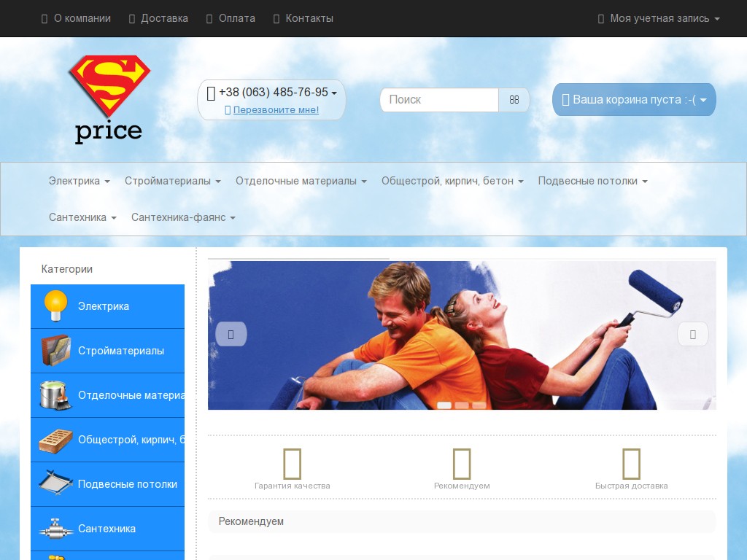Click the paint bucket icon for Отделочные материалы

[x=55, y=395]
